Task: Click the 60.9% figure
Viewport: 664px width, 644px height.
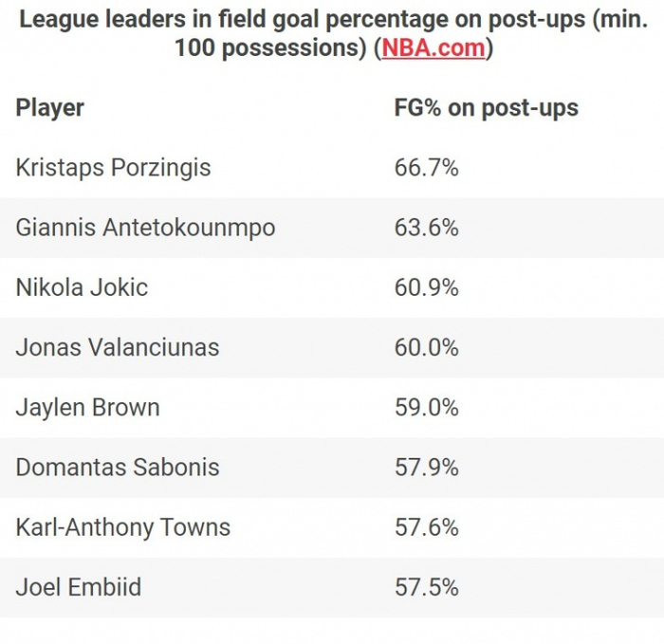Action: click(x=426, y=287)
